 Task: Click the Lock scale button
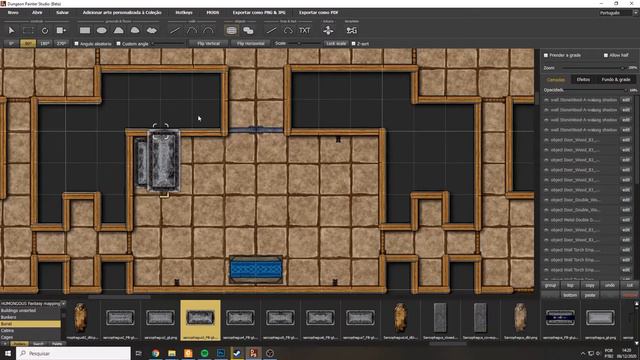tap(336, 43)
